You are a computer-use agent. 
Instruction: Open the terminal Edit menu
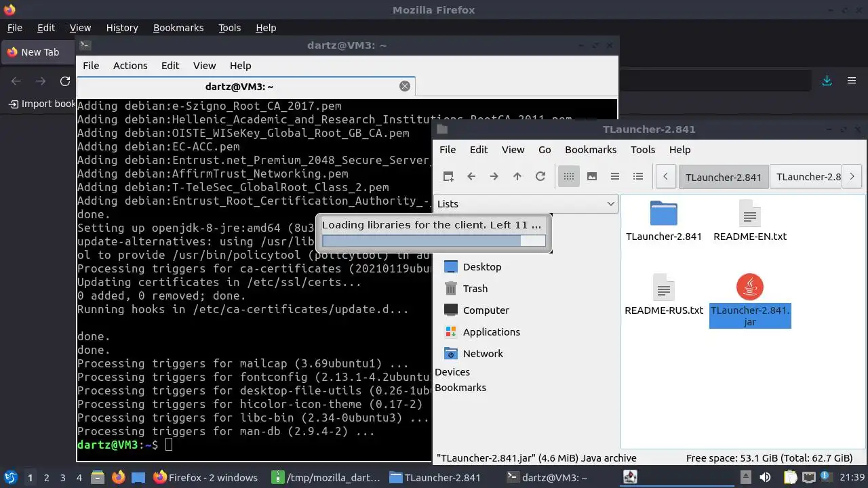(x=170, y=66)
